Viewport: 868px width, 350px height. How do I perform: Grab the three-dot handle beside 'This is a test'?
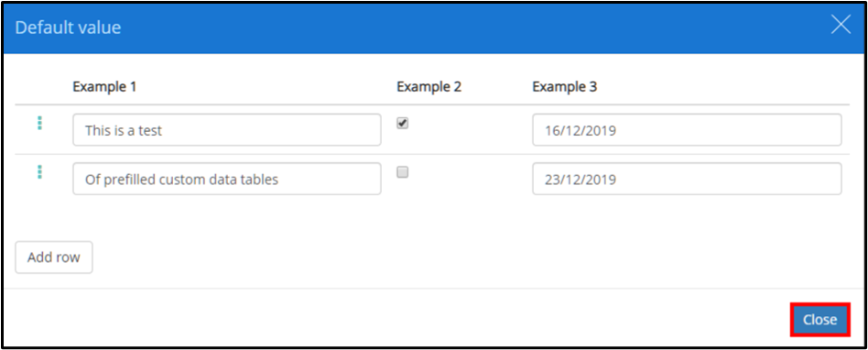coord(39,123)
